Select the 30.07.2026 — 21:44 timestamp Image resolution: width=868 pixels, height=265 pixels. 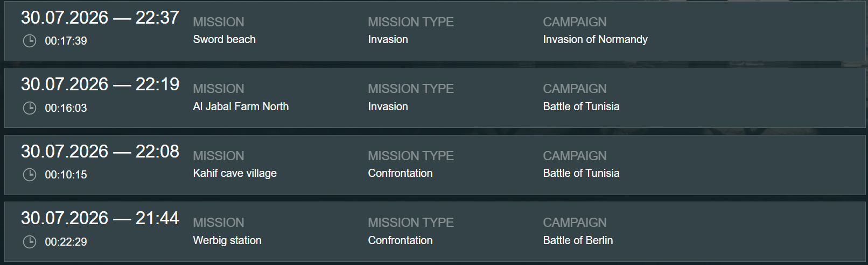(x=100, y=218)
